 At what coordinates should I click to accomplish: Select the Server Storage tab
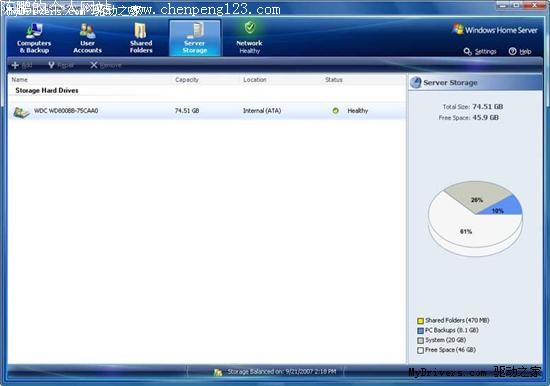195,38
